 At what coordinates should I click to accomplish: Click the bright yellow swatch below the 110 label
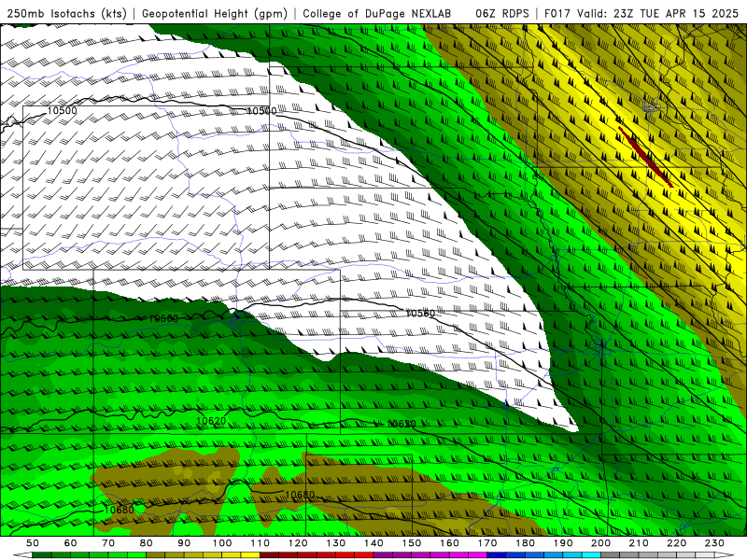250,555
